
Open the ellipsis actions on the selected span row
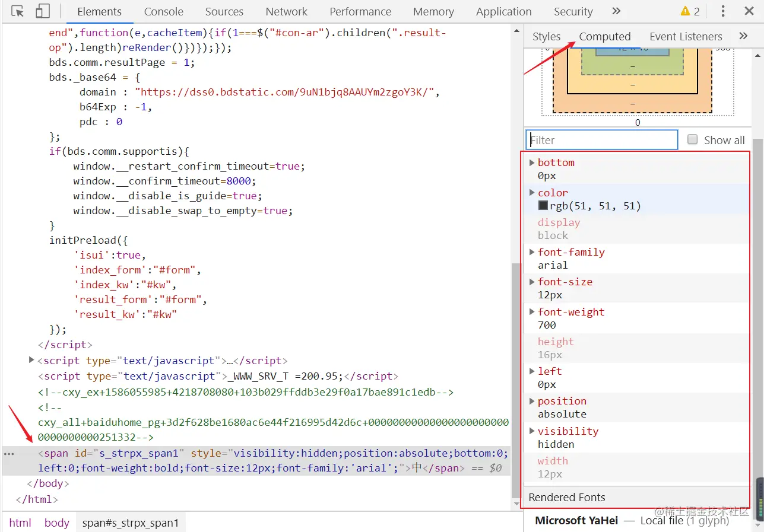(8, 454)
